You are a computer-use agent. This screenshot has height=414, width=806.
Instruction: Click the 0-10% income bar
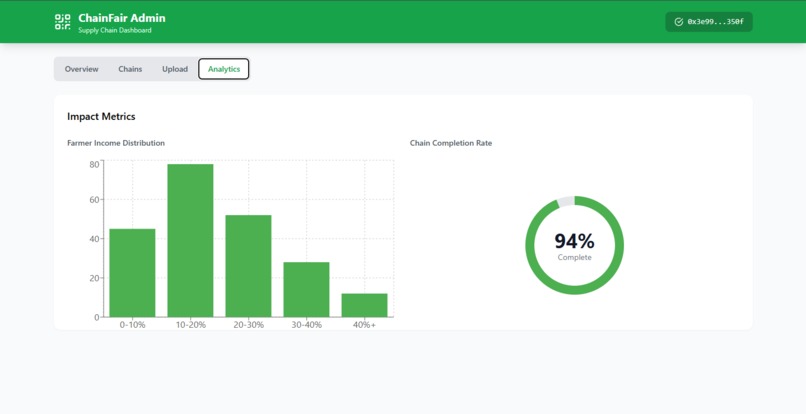(x=132, y=273)
